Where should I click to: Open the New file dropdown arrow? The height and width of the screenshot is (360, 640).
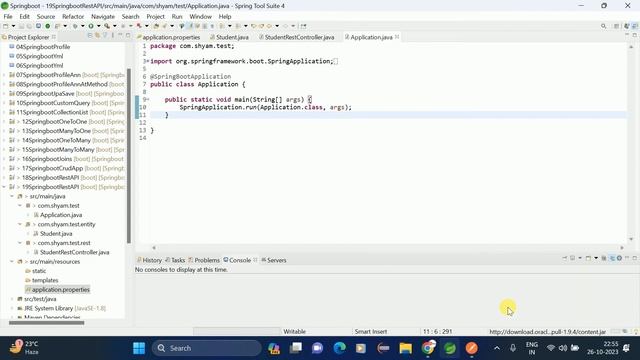click(x=13, y=26)
